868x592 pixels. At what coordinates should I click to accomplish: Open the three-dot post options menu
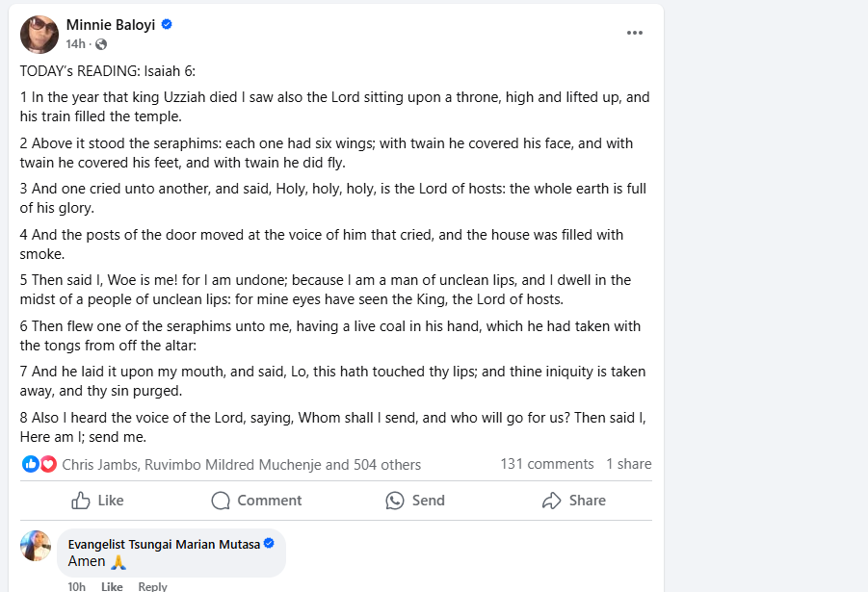click(634, 33)
